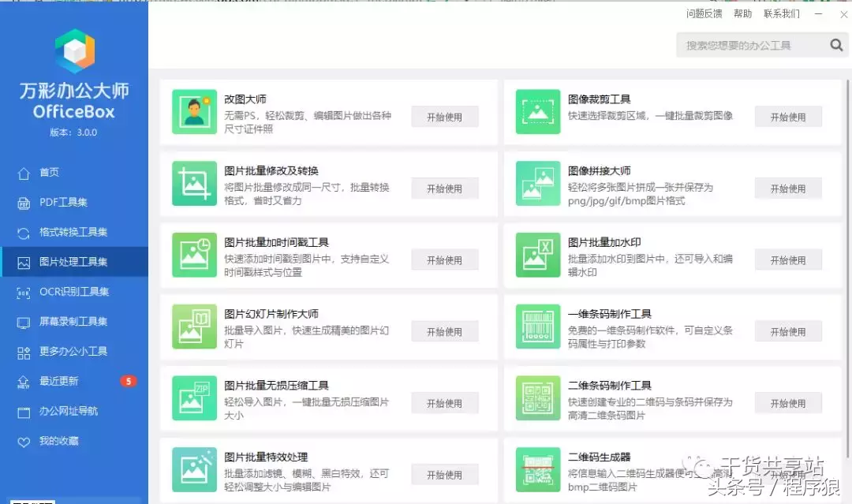Click the 版本: 3.0.0 label
This screenshot has width=852, height=504.
[73, 133]
